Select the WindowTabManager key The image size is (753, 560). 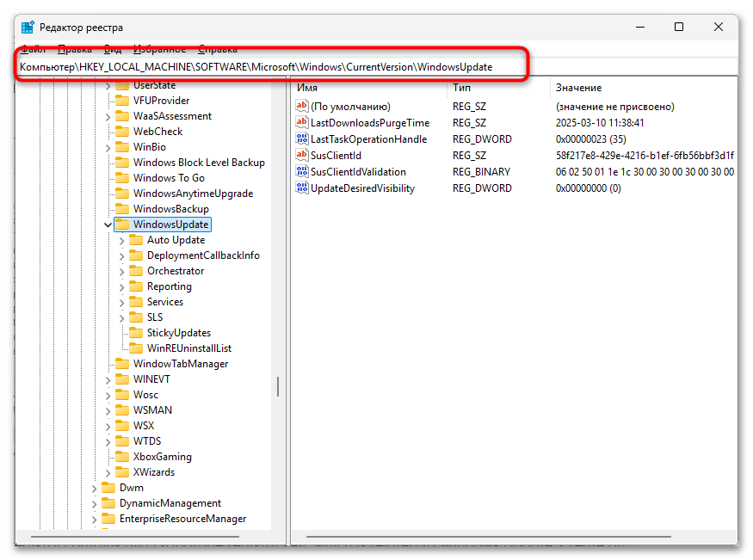[181, 364]
